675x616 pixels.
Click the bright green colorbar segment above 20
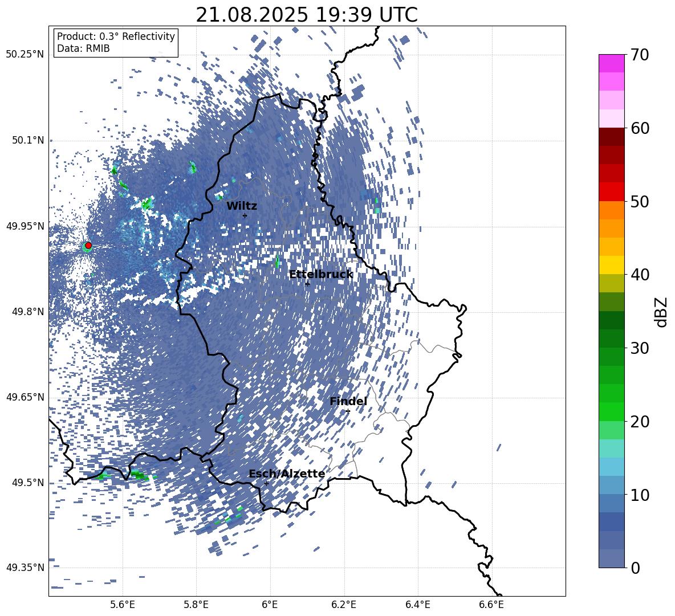click(611, 411)
